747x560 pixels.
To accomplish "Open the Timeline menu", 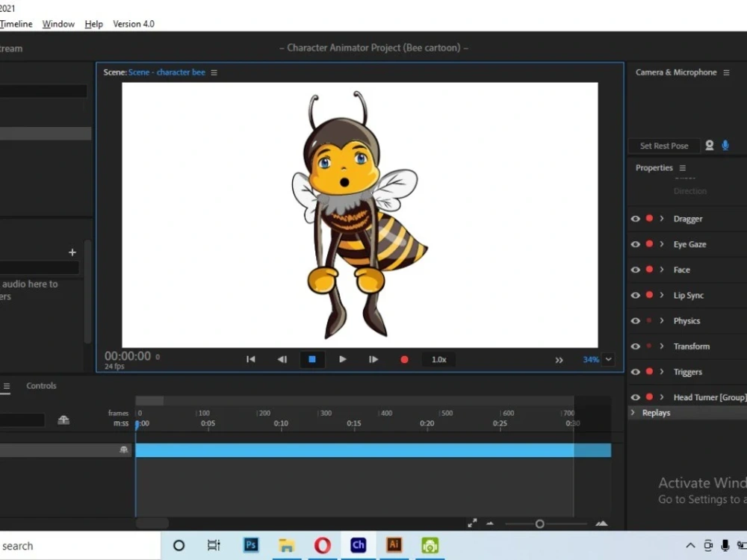I will 16,24.
